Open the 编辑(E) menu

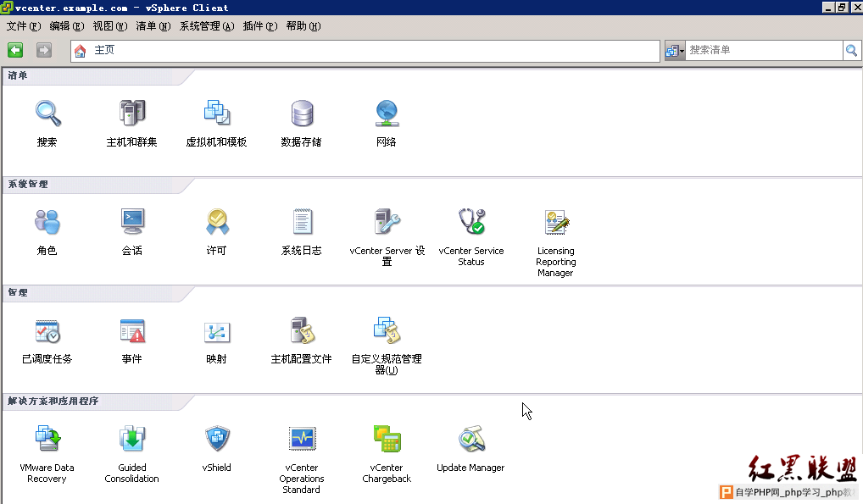[x=67, y=26]
